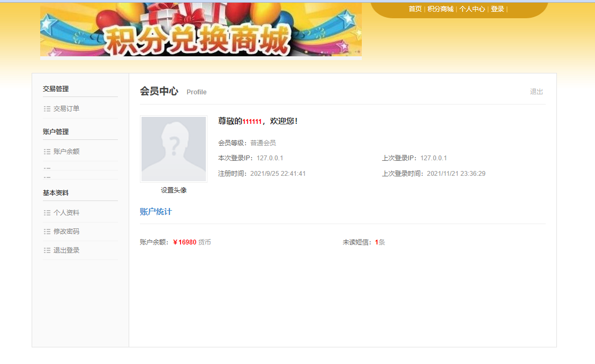Click the 退出 link at the header right
The image size is (595, 364).
click(536, 92)
